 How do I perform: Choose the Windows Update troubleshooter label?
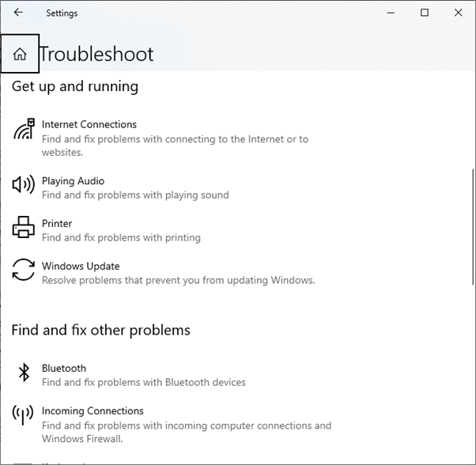pyautogui.click(x=81, y=267)
